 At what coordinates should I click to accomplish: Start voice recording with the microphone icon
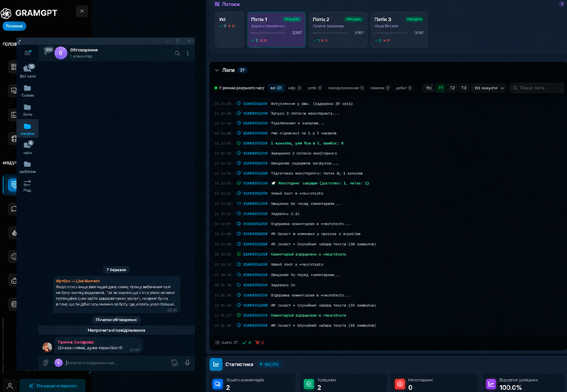pos(187,363)
